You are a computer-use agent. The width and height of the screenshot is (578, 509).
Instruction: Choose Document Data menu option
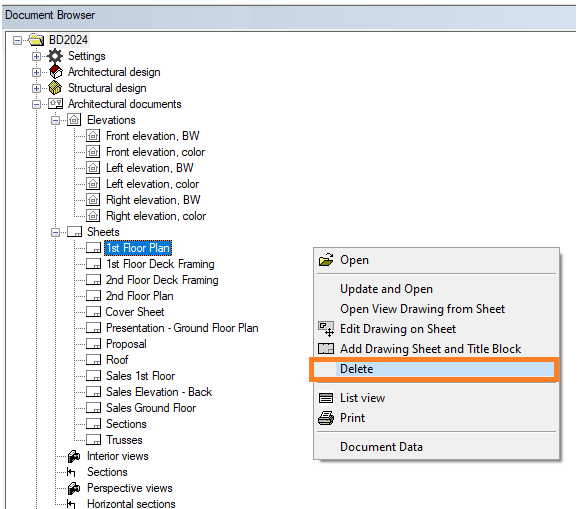381,447
